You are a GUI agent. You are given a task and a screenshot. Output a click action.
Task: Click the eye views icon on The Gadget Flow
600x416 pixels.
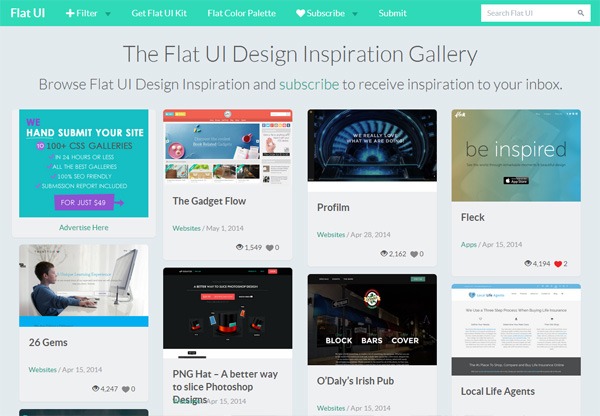click(x=240, y=247)
